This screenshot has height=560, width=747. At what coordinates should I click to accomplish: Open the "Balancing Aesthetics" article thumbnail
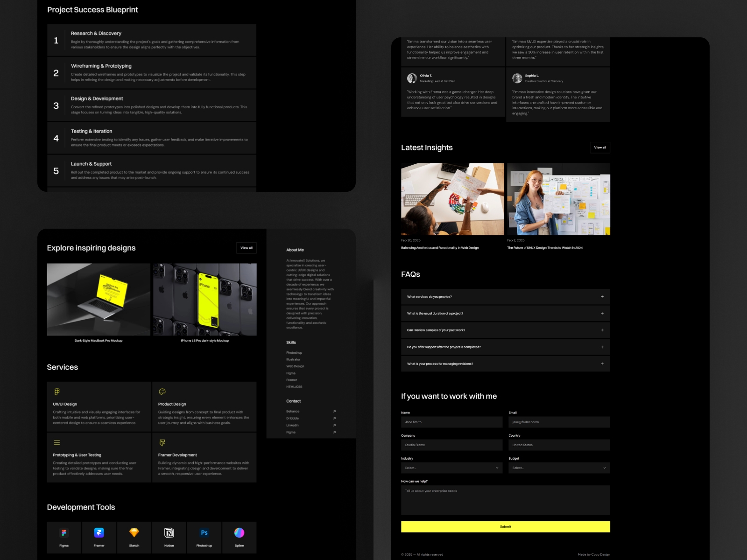click(x=452, y=198)
